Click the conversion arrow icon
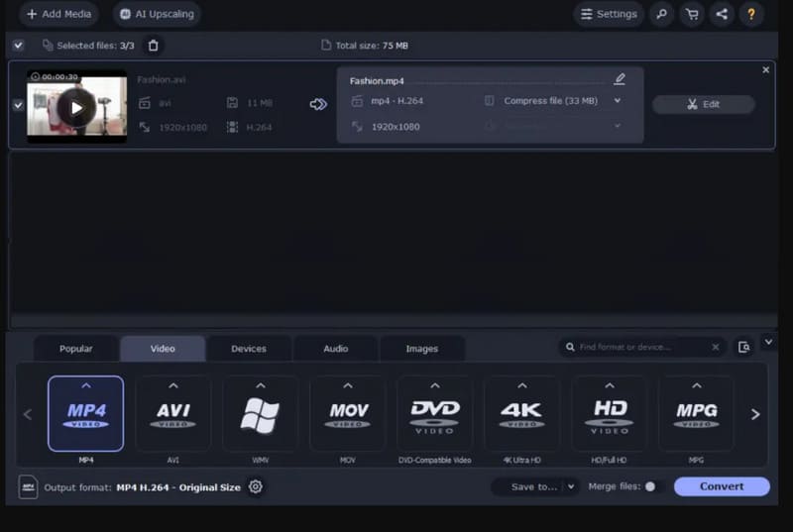Viewport: 793px width, 532px height. click(x=318, y=104)
